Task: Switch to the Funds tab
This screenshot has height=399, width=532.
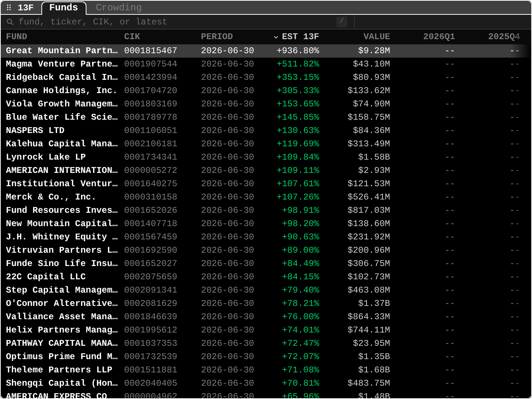Action: 64,7
